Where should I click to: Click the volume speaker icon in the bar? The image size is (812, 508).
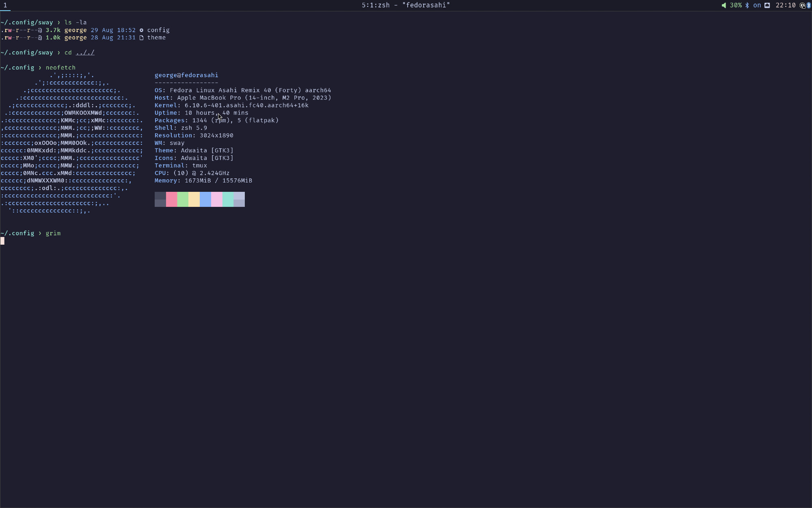(724, 5)
